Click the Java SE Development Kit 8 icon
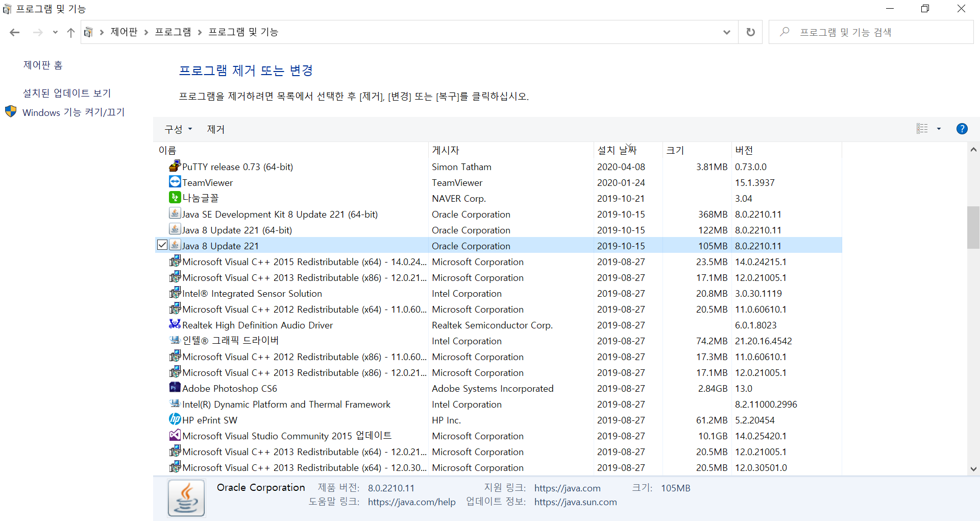Viewport: 980px width, 521px height. pos(175,214)
